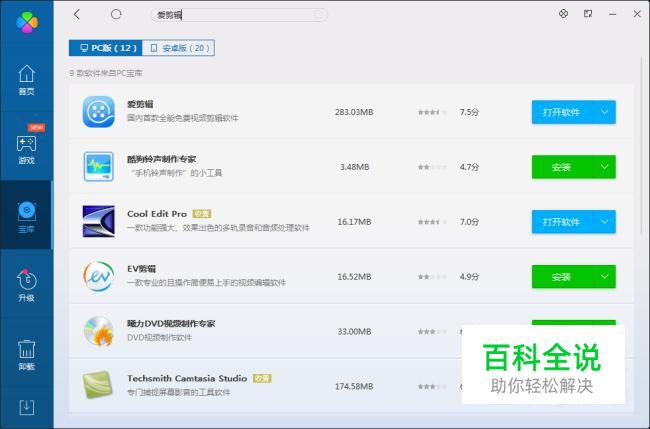This screenshot has height=429, width=650.
Task: Click the 收费 badge beside Cool Edit Pro
Action: tap(202, 214)
